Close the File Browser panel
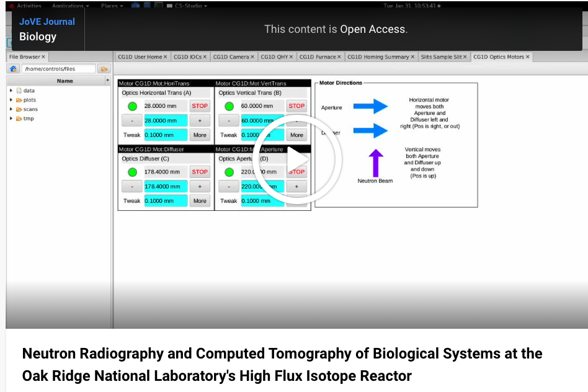 tap(43, 57)
